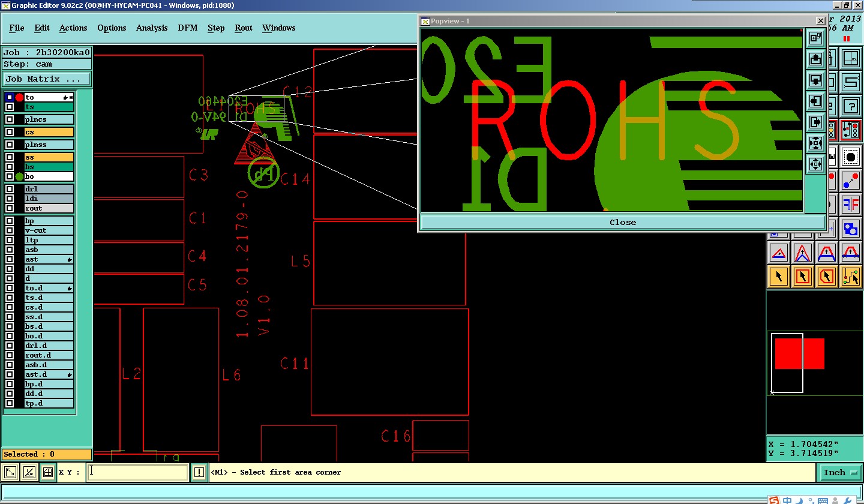Click the Popview copy-window icon
The width and height of the screenshot is (864, 504).
(815, 38)
